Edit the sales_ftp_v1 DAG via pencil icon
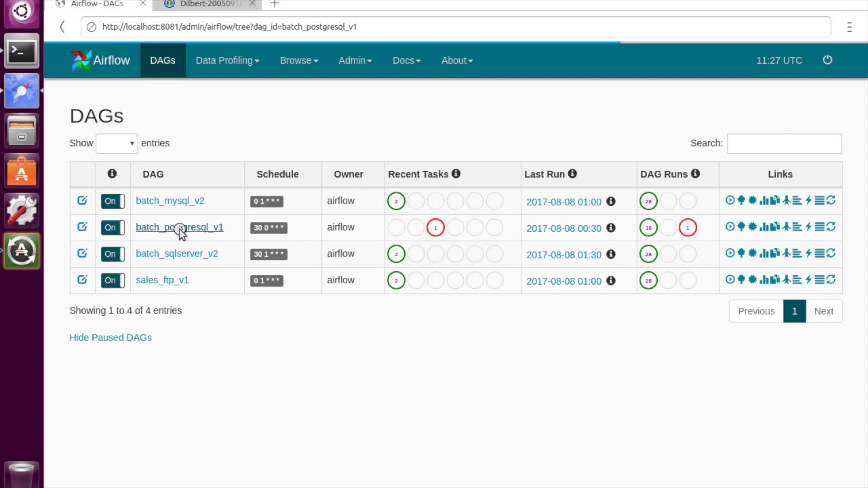This screenshot has height=488, width=868. click(82, 279)
